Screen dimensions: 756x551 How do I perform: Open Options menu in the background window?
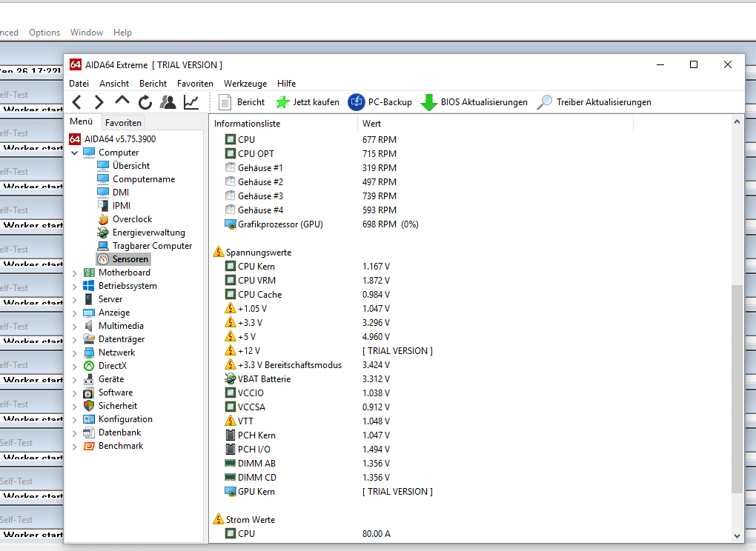tap(44, 33)
